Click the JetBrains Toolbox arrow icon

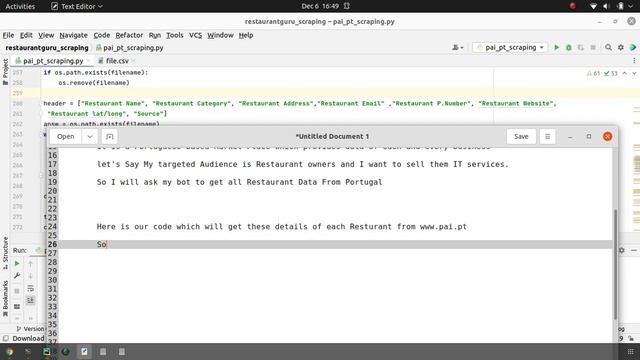[x=633, y=48]
